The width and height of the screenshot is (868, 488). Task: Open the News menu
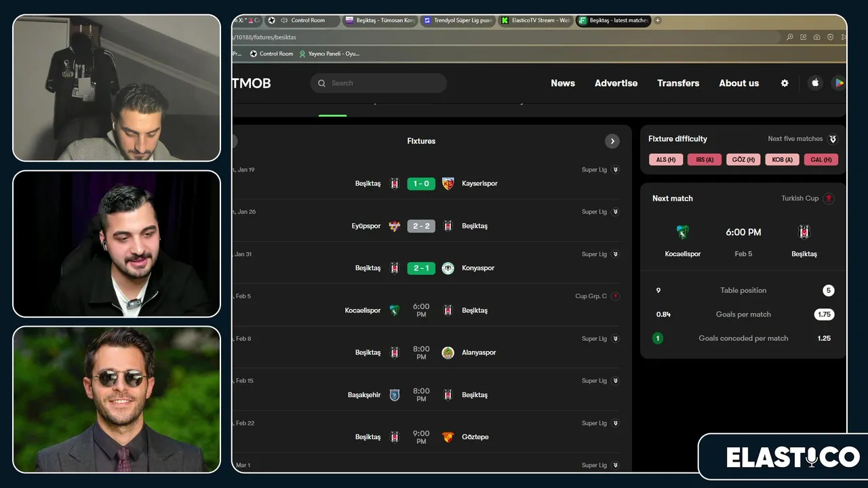tap(563, 83)
